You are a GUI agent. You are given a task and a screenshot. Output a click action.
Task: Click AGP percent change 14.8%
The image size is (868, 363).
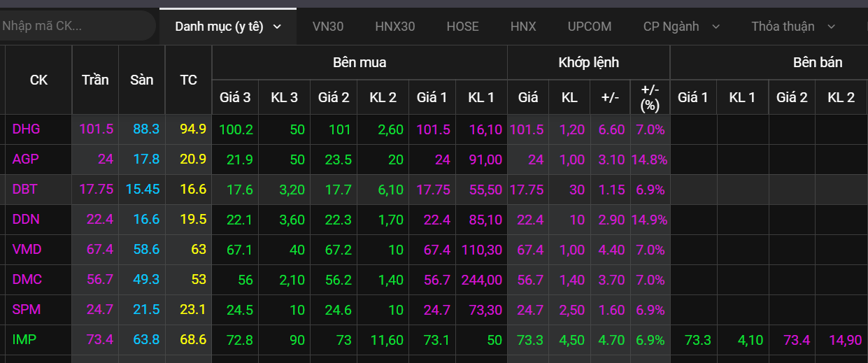click(x=649, y=159)
